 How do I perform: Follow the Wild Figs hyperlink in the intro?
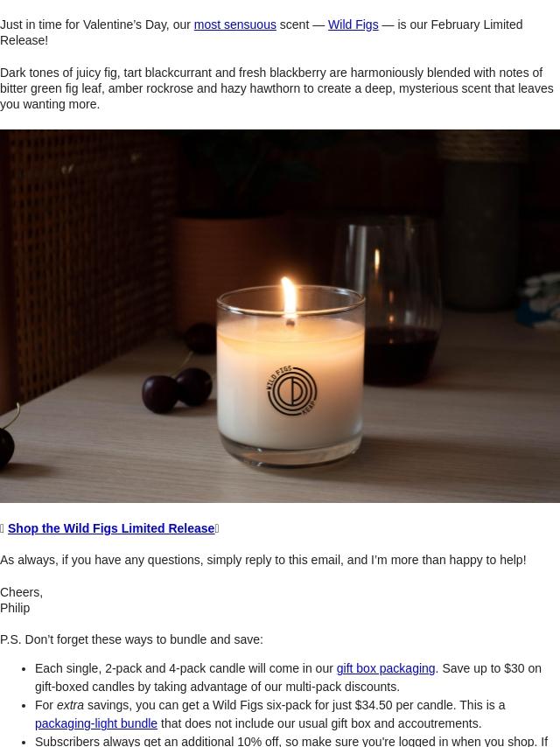pos(353,24)
